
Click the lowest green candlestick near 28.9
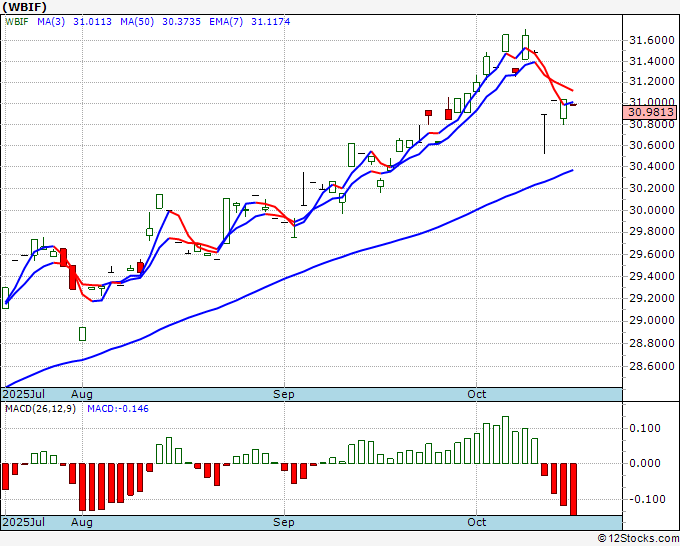(x=82, y=334)
